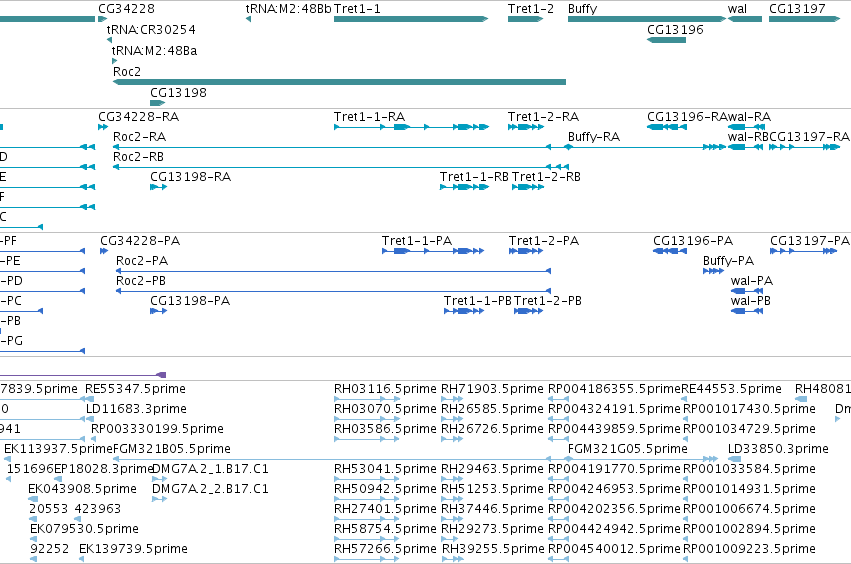Open EST LD11683.3prime

[x=136, y=409]
